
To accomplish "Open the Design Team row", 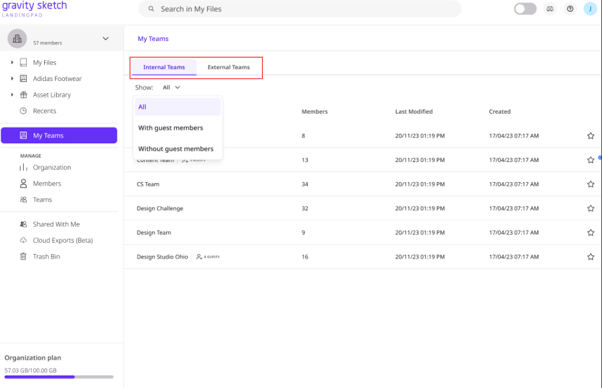I will tap(362, 232).
